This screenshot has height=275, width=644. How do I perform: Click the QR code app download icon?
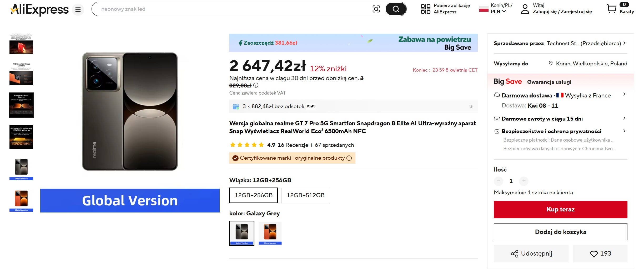click(425, 9)
